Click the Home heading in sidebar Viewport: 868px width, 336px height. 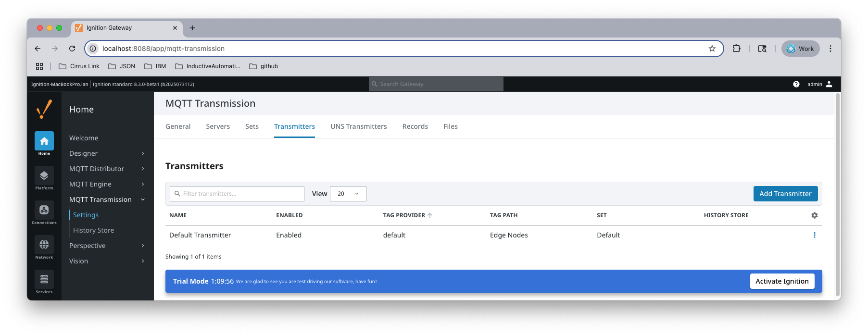[81, 110]
